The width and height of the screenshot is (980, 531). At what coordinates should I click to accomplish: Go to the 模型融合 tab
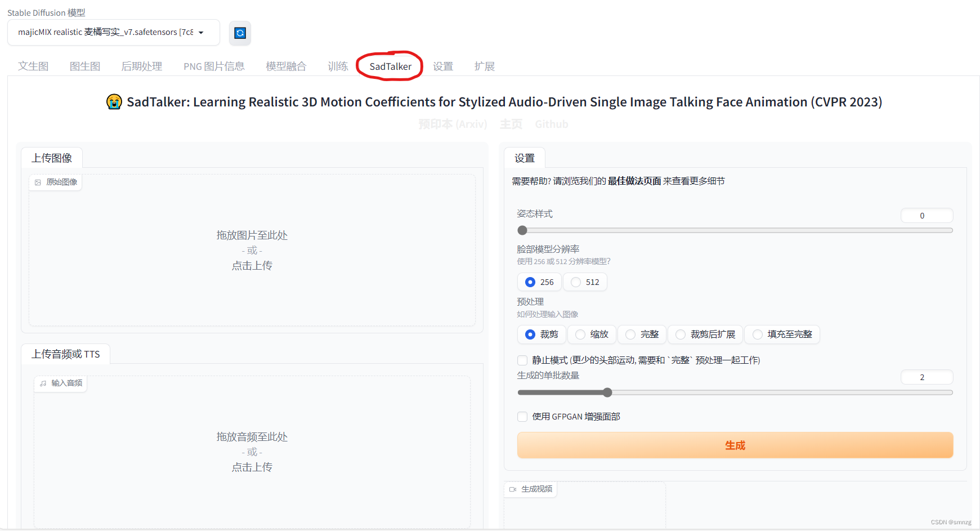pos(286,66)
